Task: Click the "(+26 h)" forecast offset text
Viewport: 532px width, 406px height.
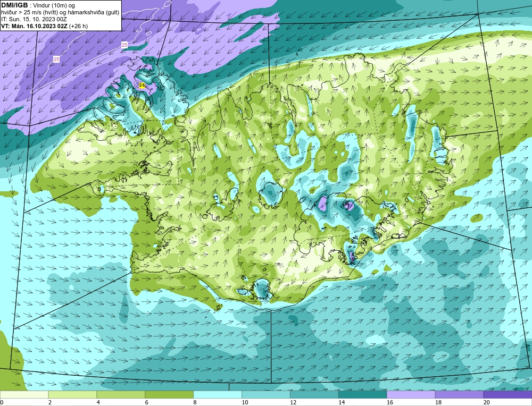Action: click(x=78, y=26)
